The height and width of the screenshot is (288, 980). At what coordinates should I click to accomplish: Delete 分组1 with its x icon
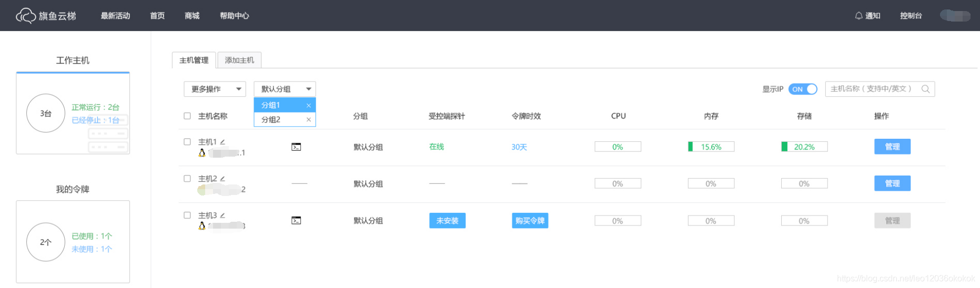point(309,106)
